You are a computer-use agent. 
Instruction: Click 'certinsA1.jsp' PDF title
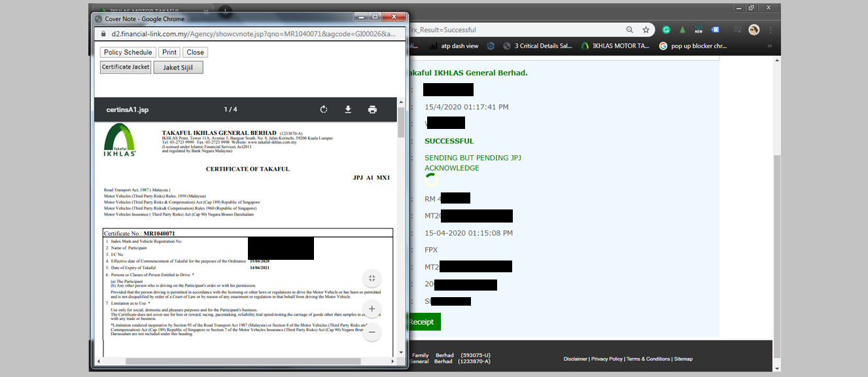(x=128, y=109)
